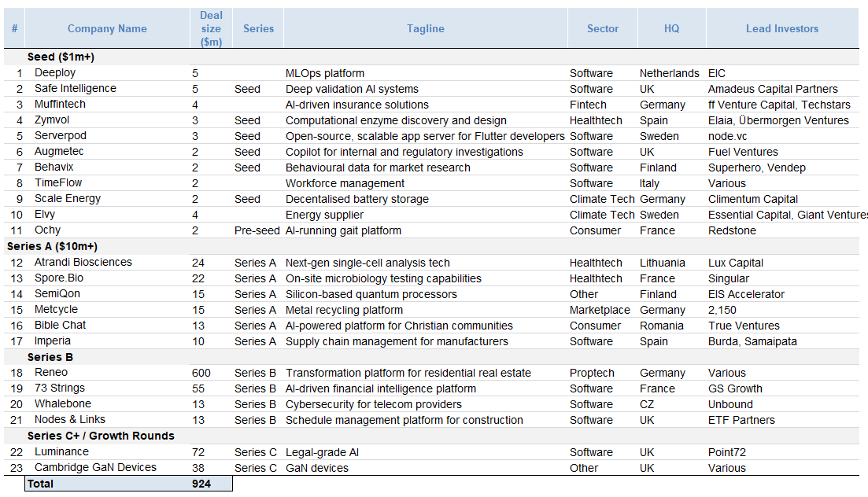Click the company name '73 Strings'
Viewport: 868px width, 497px height.
(60, 388)
